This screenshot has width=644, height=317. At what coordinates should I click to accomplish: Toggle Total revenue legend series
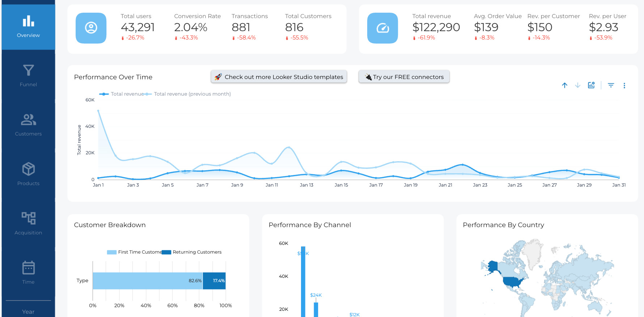[x=122, y=94]
